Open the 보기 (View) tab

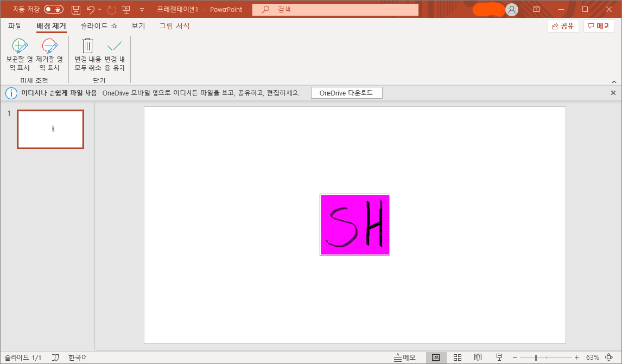tap(138, 26)
